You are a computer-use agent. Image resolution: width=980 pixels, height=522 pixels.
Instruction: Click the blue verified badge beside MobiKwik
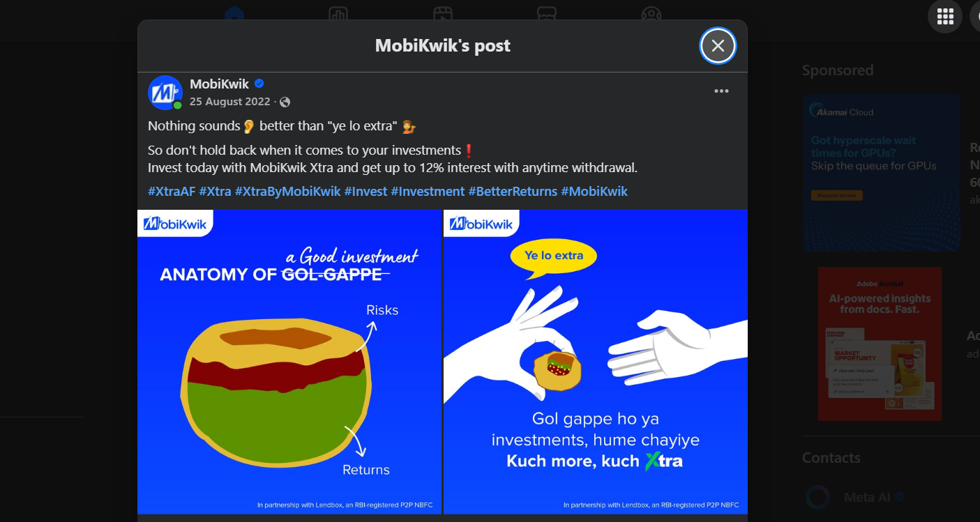(259, 83)
